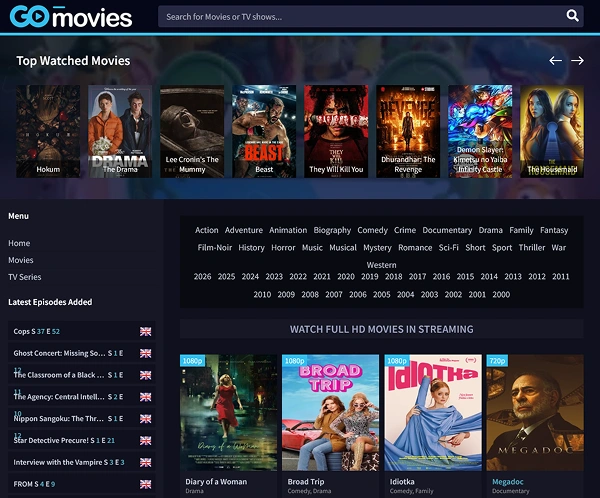Click UK flag beside Nippon Sangoku
This screenshot has width=600, height=498.
point(145,419)
